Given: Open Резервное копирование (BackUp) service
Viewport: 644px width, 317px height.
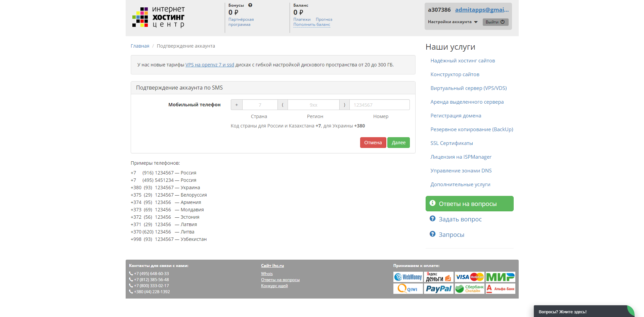Looking at the screenshot, I should coord(472,129).
